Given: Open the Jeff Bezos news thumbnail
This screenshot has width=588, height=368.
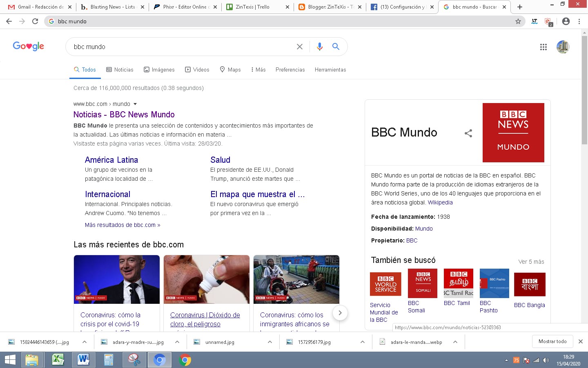Looking at the screenshot, I should click(x=117, y=279).
